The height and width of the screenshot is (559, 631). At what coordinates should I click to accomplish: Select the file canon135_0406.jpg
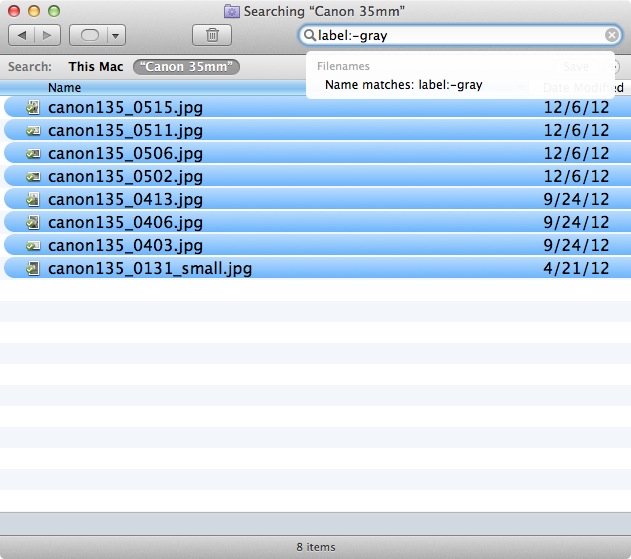coord(125,222)
